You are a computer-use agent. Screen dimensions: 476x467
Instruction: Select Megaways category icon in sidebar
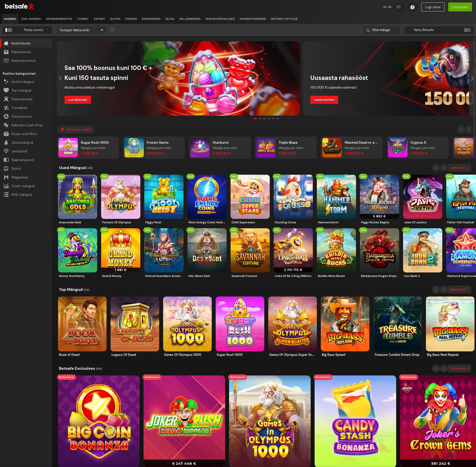pyautogui.click(x=6, y=177)
